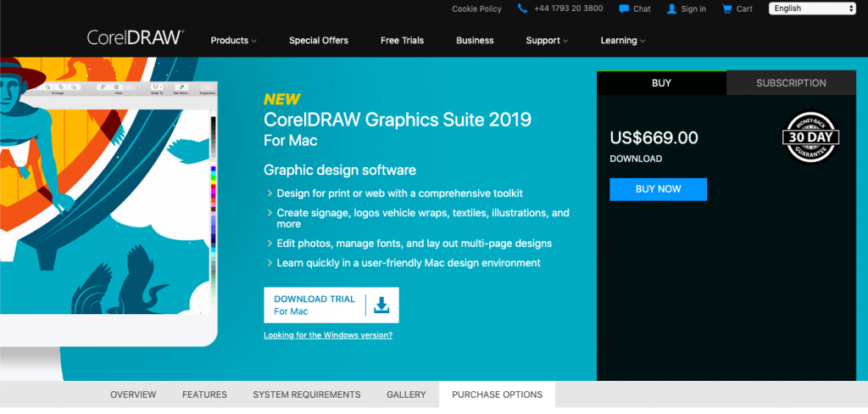Click the DOWNLOAD label under the price
868x414 pixels.
click(x=636, y=159)
